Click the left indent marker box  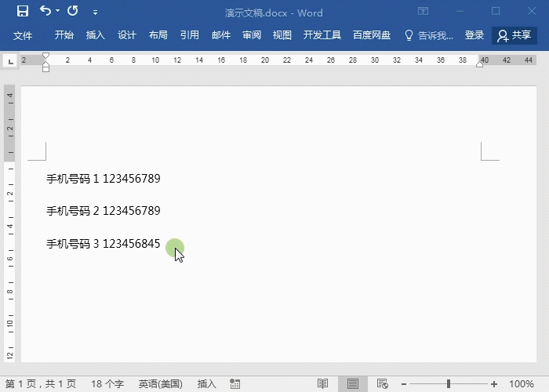tap(45, 69)
